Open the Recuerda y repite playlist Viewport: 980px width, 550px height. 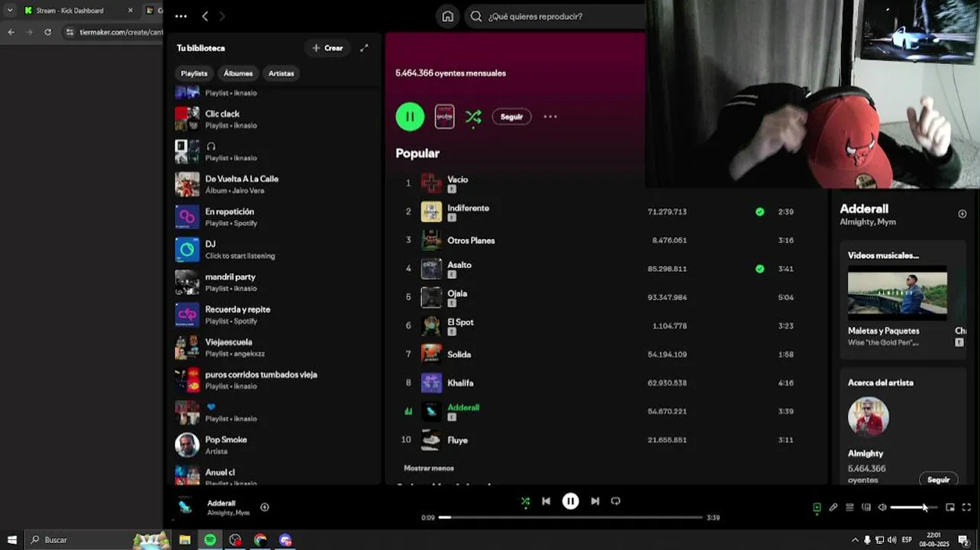click(x=275, y=315)
